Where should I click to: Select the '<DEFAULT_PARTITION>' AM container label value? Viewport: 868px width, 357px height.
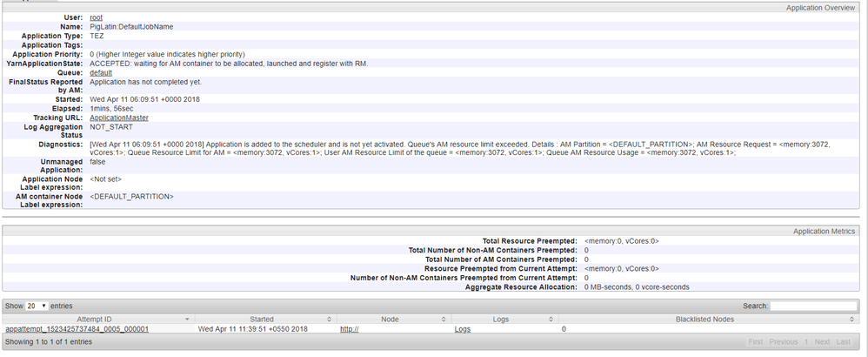point(131,196)
